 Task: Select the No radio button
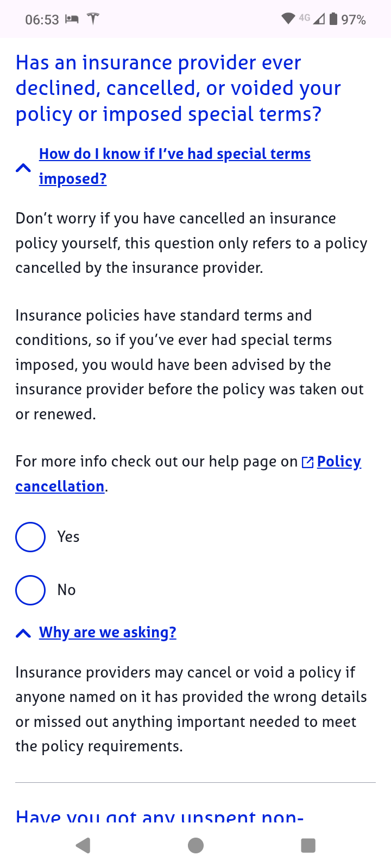[30, 590]
